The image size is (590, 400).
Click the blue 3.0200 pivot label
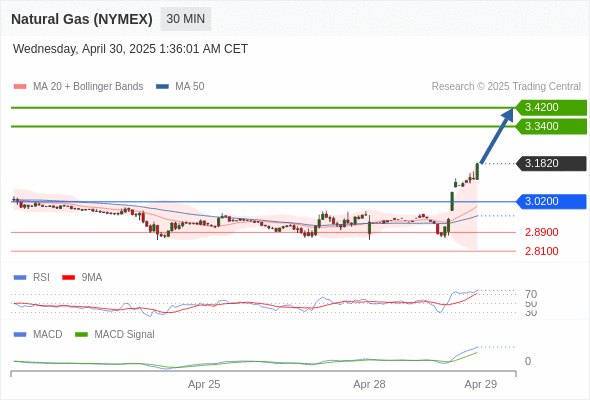[551, 202]
